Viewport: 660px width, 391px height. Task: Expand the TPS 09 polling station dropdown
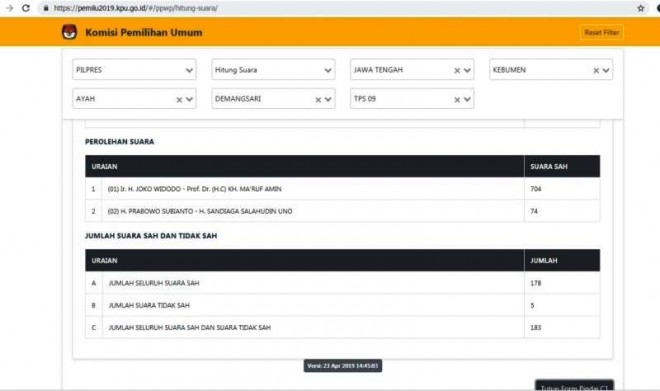pyautogui.click(x=467, y=99)
